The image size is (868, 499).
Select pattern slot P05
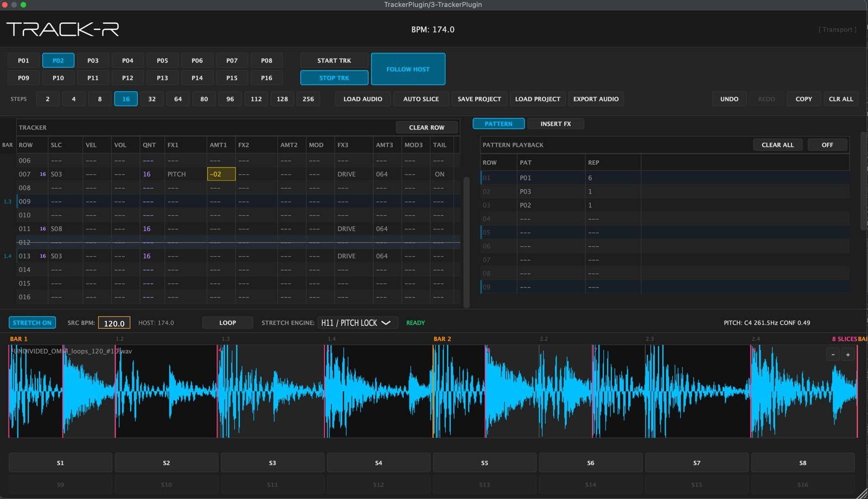(162, 60)
